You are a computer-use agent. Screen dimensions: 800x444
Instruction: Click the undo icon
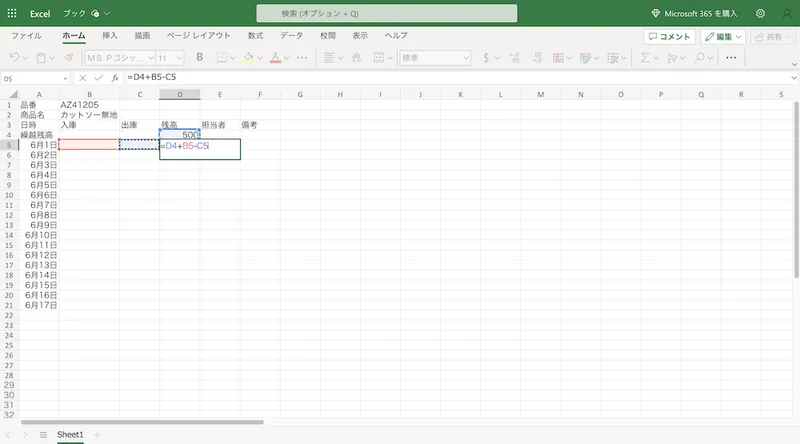click(x=14, y=58)
